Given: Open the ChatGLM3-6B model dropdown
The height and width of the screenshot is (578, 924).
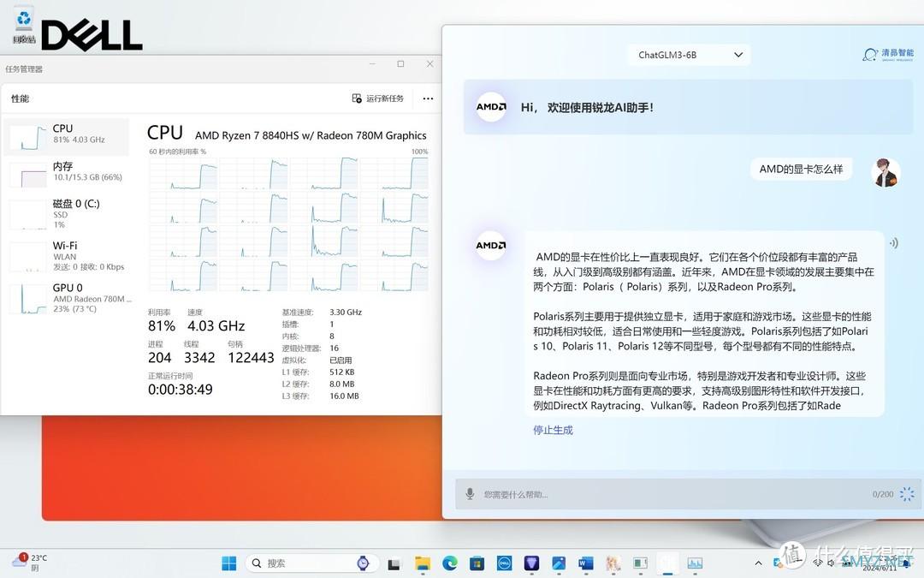Looking at the screenshot, I should (688, 55).
